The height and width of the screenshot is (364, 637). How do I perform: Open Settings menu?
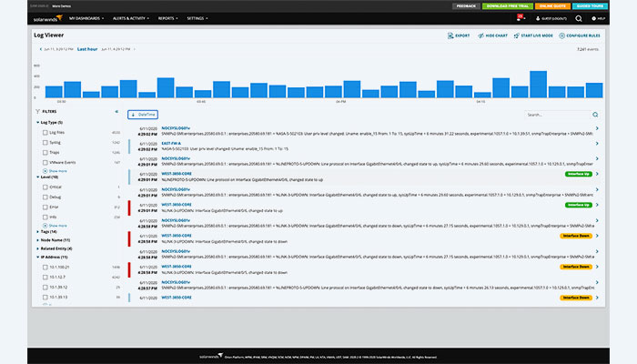coord(197,18)
